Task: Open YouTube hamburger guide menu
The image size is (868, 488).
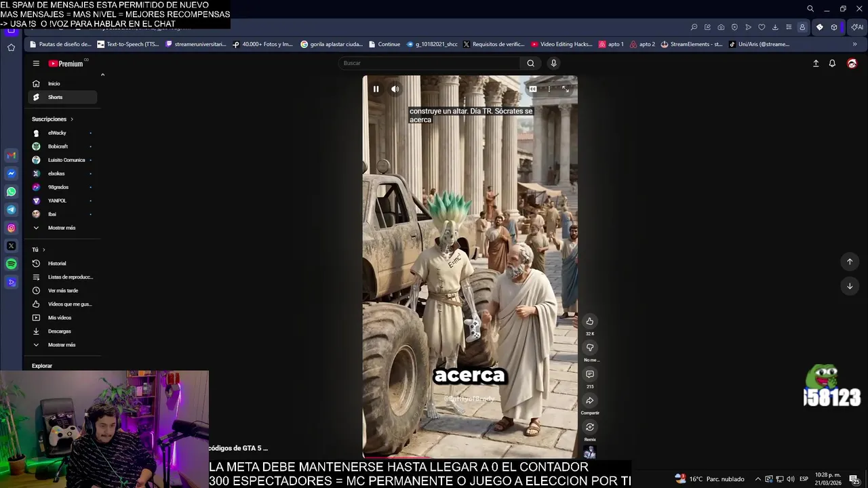Action: (36, 63)
